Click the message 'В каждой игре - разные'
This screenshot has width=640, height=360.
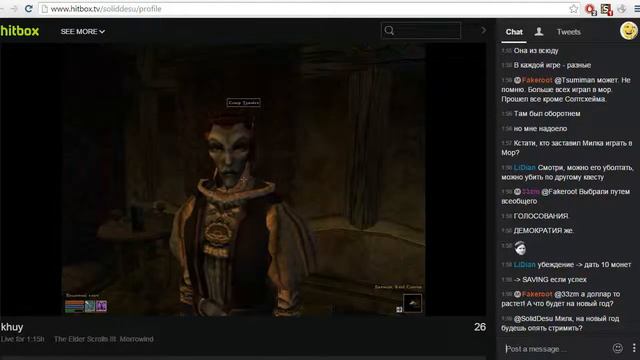point(552,65)
